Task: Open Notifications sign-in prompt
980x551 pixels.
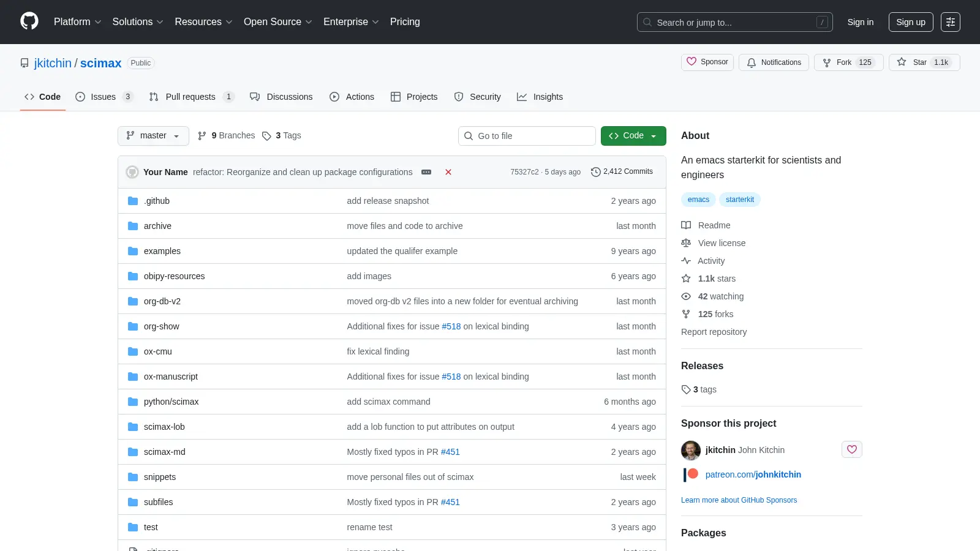Action: point(774,62)
